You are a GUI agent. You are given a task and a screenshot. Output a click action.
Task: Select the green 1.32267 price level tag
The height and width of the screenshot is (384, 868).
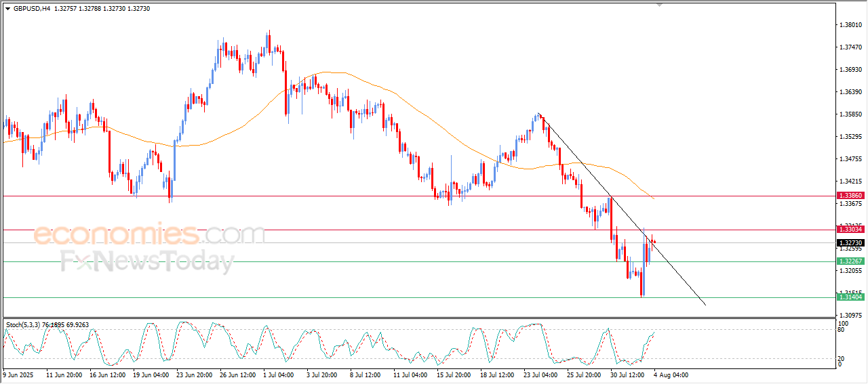pos(850,261)
